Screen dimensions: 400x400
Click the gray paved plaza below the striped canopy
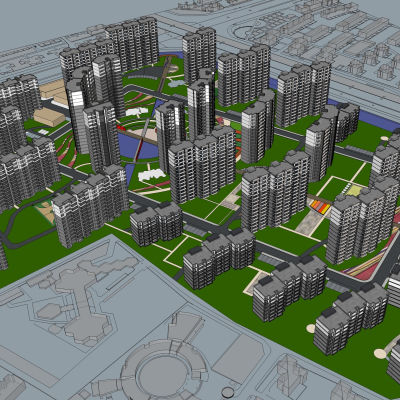309,222
